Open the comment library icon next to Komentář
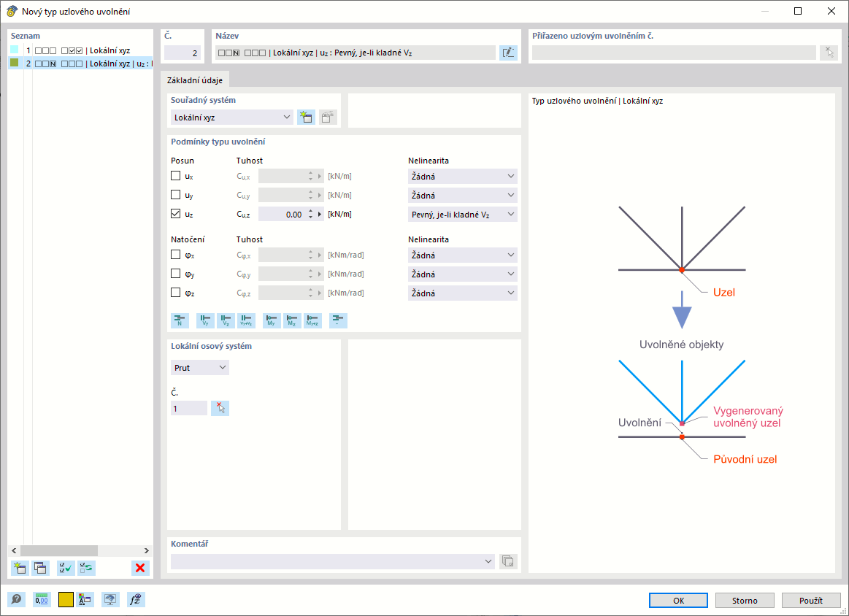The height and width of the screenshot is (616, 849). tap(508, 561)
